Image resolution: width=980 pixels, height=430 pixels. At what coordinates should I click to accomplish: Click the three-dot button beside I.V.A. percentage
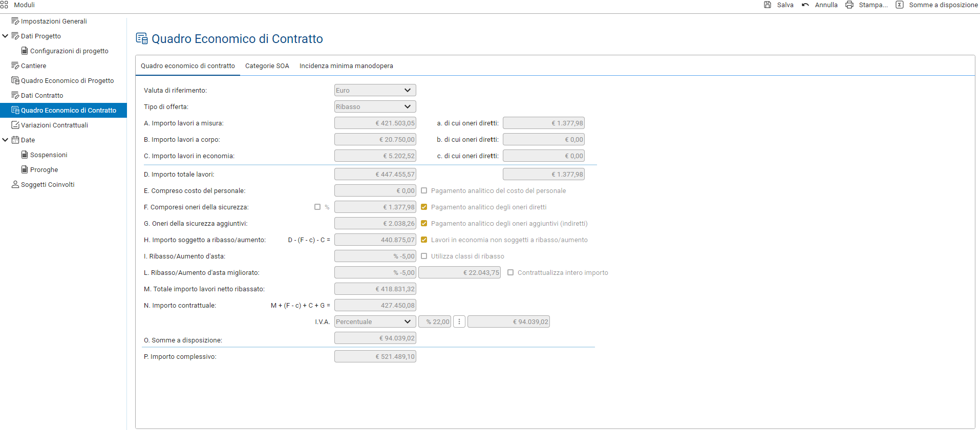click(x=459, y=321)
